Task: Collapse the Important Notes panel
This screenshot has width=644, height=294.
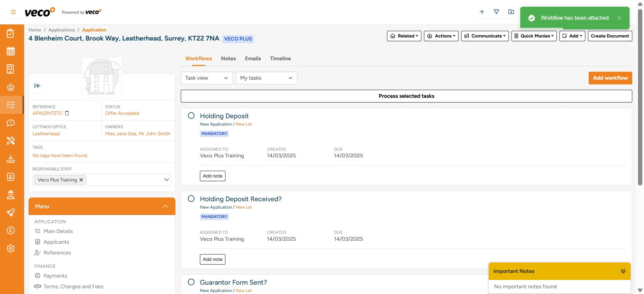Action: [x=623, y=271]
